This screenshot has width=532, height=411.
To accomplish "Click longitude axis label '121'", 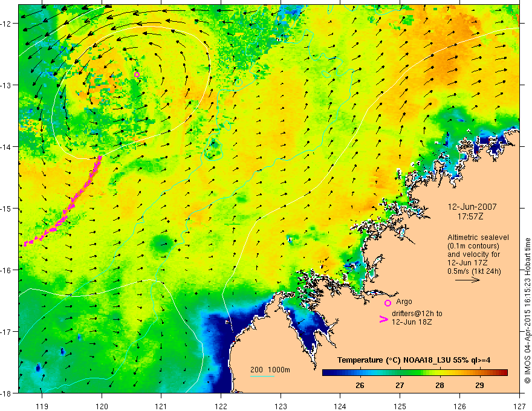I will 161,406.
